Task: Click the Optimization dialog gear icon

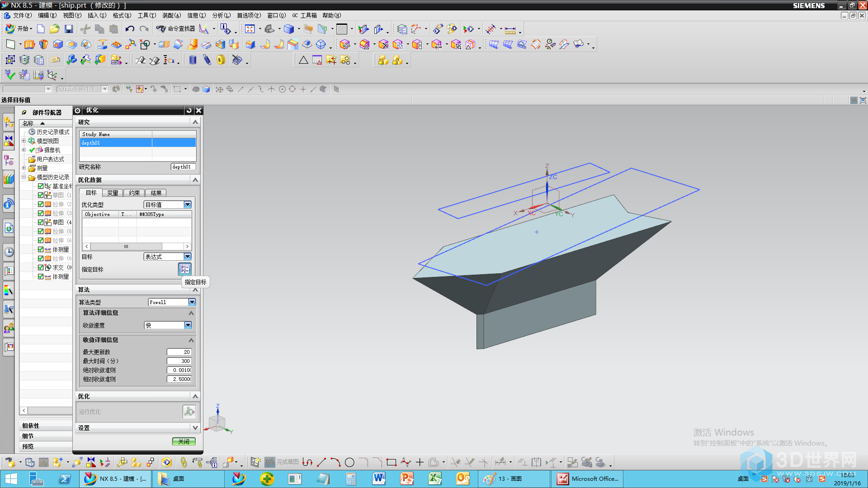Action: [x=77, y=110]
